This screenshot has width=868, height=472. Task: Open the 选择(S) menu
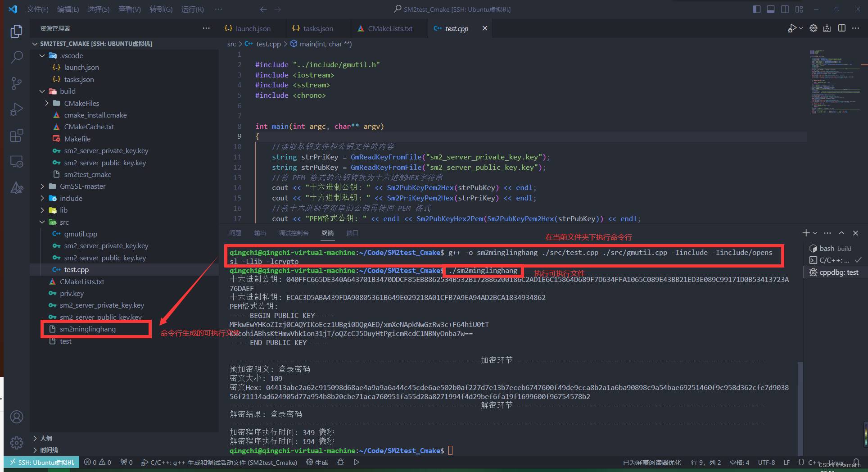click(x=99, y=9)
